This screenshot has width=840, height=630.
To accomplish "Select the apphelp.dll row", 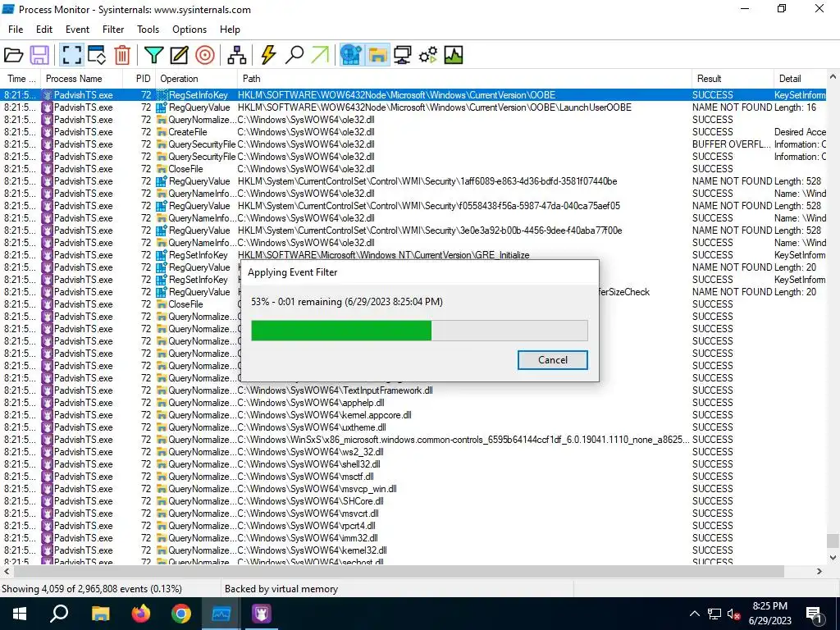I will (x=413, y=402).
